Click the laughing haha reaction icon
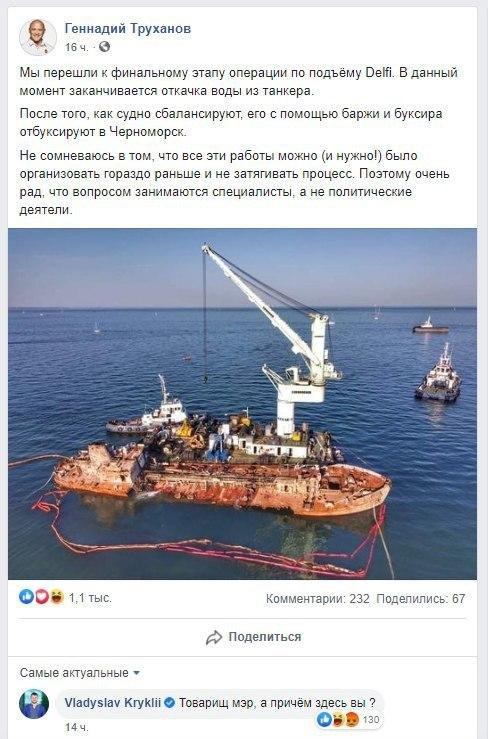Screen dimensions: 488x739 coord(57,597)
